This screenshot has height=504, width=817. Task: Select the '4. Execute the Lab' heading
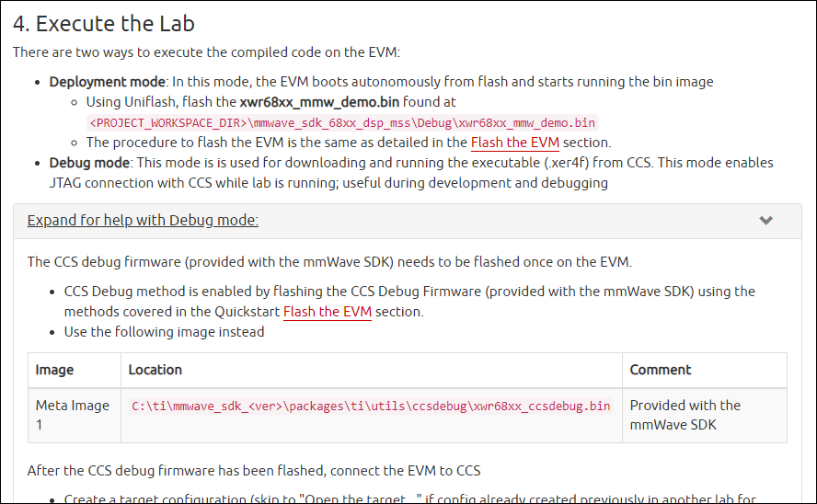click(104, 23)
